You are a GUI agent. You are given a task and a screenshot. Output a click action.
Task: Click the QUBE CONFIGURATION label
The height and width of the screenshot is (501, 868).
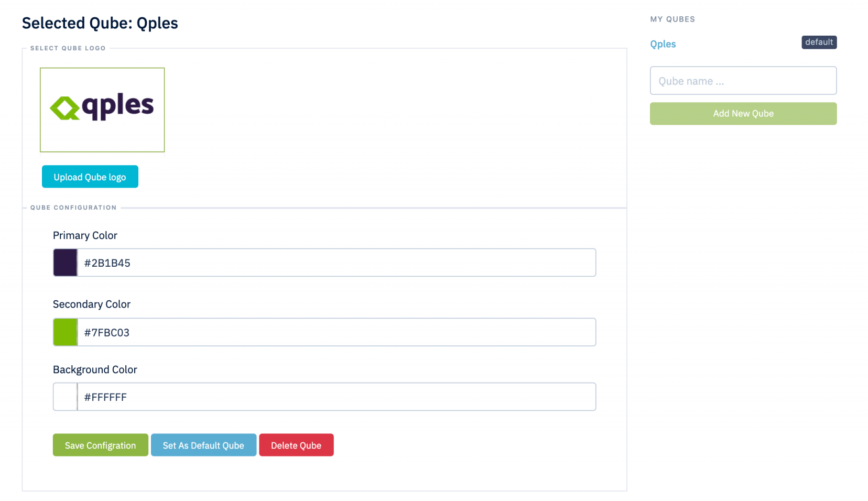pyautogui.click(x=73, y=208)
